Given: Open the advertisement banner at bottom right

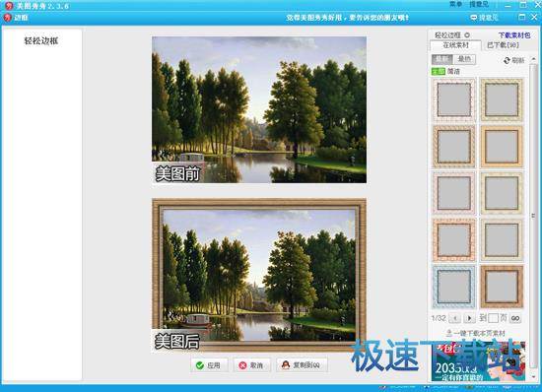Looking at the screenshot, I should click(478, 361).
